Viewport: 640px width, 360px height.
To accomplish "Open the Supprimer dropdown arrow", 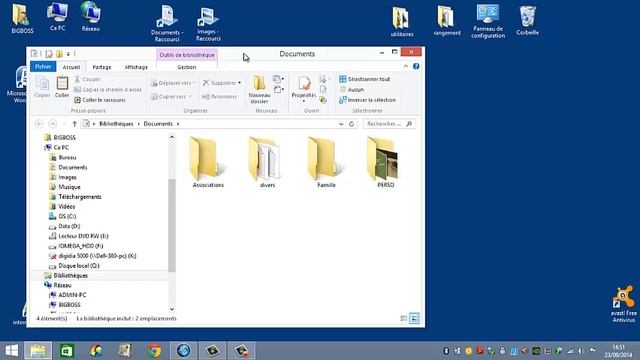I will [240, 83].
